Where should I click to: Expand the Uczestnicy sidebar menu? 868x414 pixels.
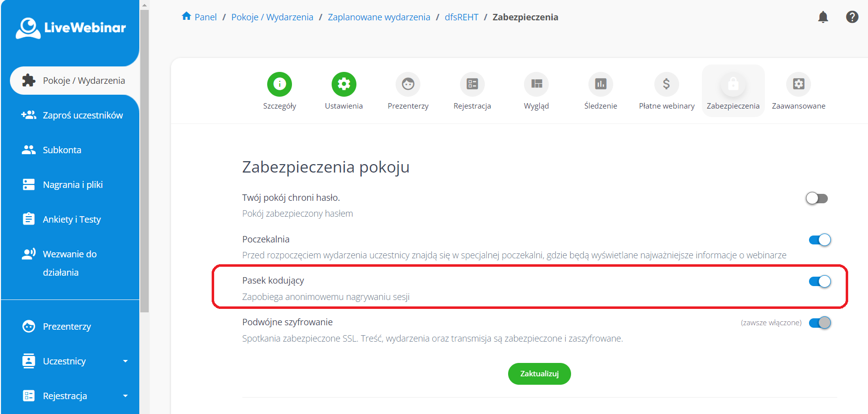64,361
